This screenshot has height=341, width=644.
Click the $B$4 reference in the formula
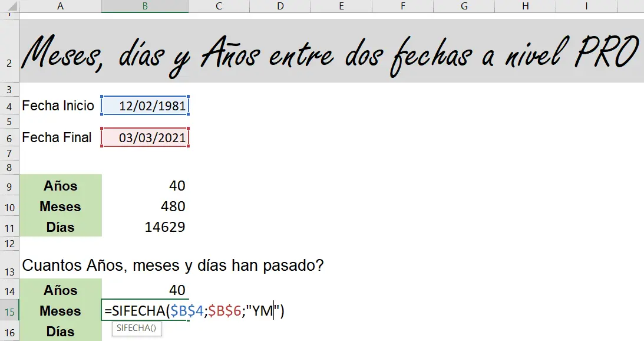click(x=187, y=310)
